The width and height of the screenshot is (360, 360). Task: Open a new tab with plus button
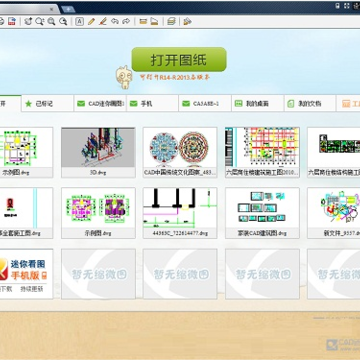[68, 9]
